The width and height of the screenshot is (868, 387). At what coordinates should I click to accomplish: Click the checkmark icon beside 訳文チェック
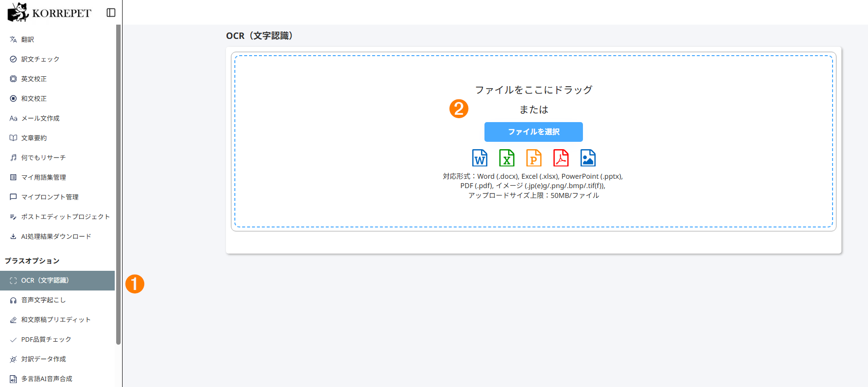(x=13, y=59)
